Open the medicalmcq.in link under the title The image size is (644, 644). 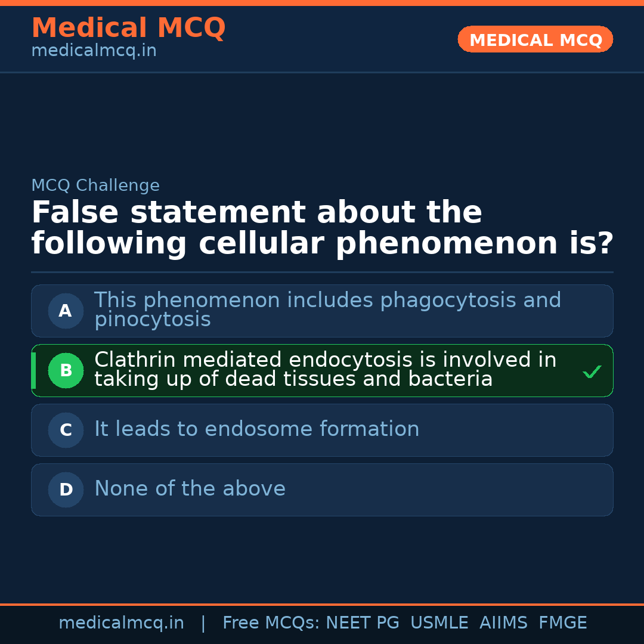[x=94, y=51]
